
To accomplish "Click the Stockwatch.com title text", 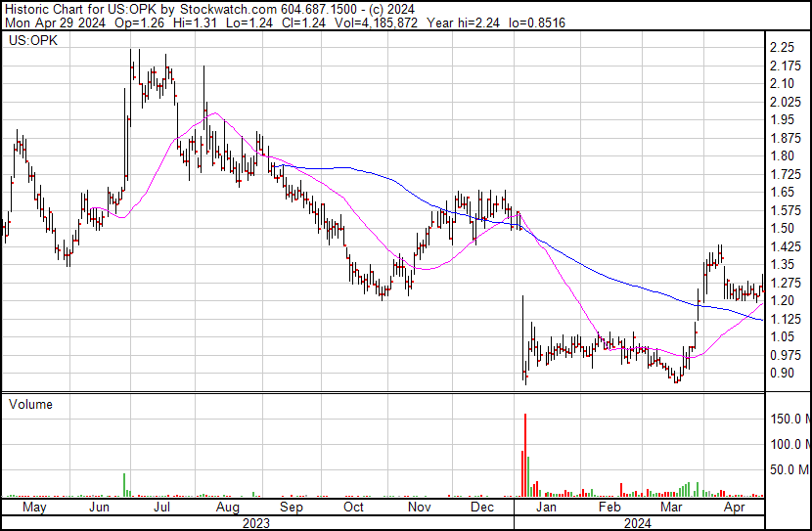I will 228,10.
